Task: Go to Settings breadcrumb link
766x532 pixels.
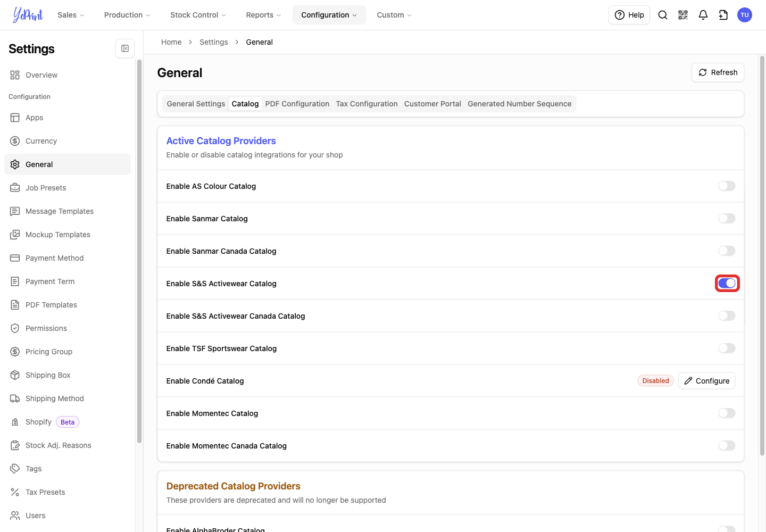Action: (x=214, y=42)
